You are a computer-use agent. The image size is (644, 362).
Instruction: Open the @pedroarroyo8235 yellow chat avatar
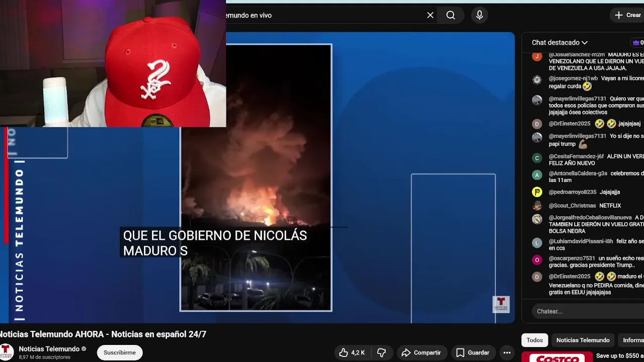point(537,192)
